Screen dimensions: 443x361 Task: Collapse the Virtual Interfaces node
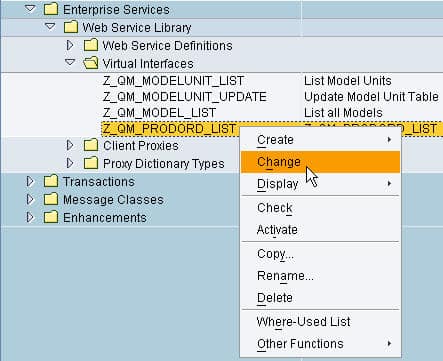[x=70, y=62]
